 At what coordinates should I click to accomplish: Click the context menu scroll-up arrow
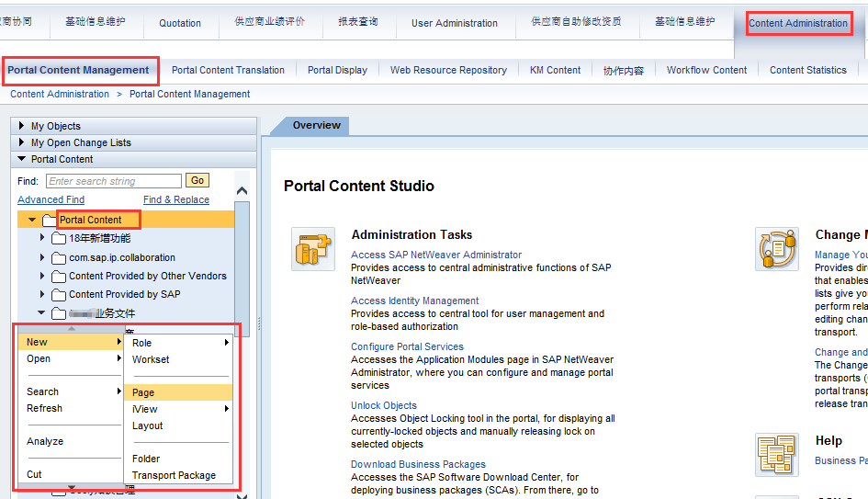point(72,329)
